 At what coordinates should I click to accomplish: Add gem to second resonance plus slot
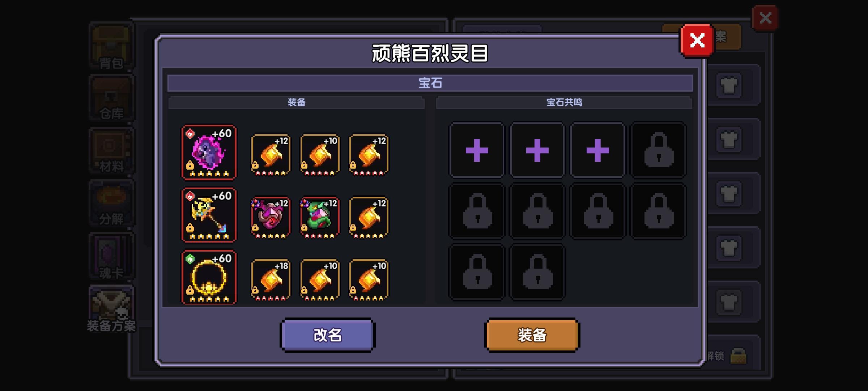537,150
